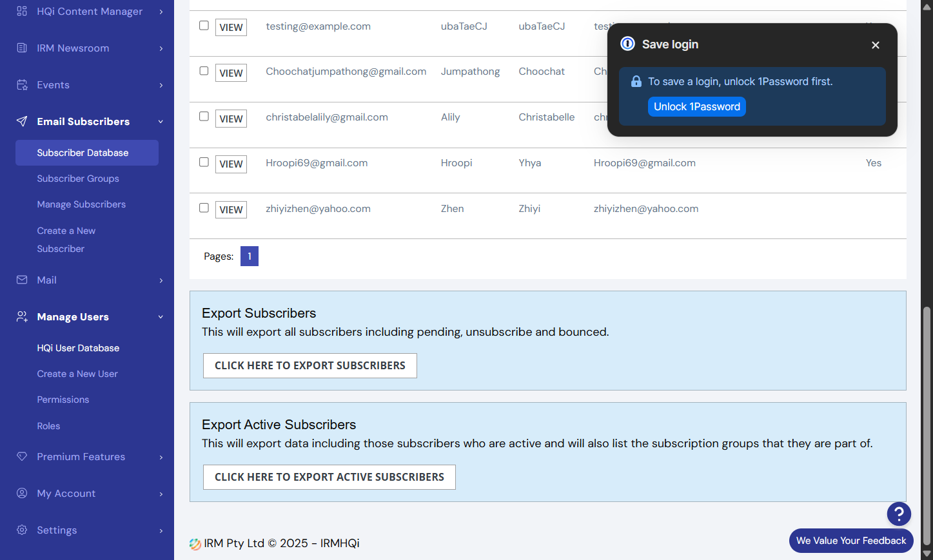View the zhiyizhen@yahoo.com subscriber
This screenshot has width=933, height=560.
point(231,209)
